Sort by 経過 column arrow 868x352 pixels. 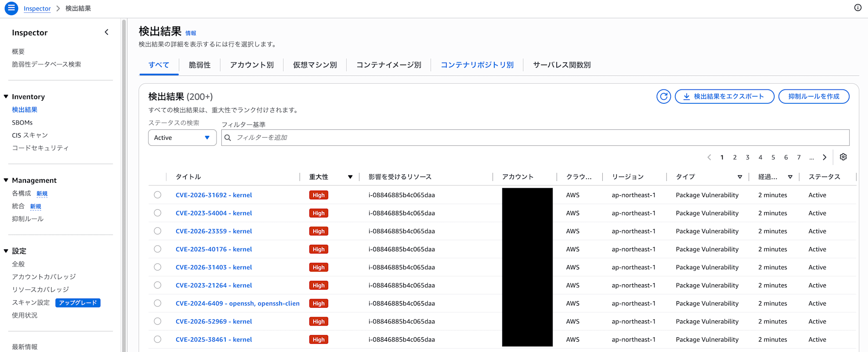point(790,177)
